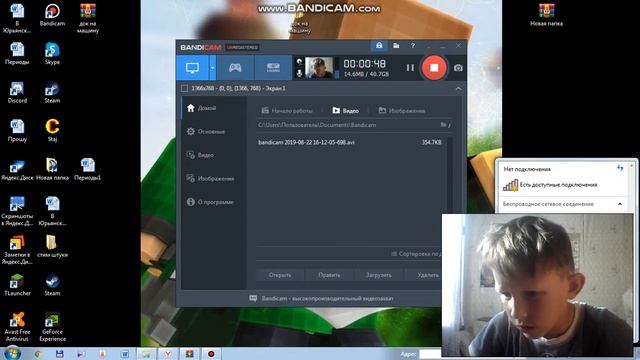Viewport: 640px width, 360px height.
Task: Select Bandicam screen recording mode button
Action: tap(193, 68)
